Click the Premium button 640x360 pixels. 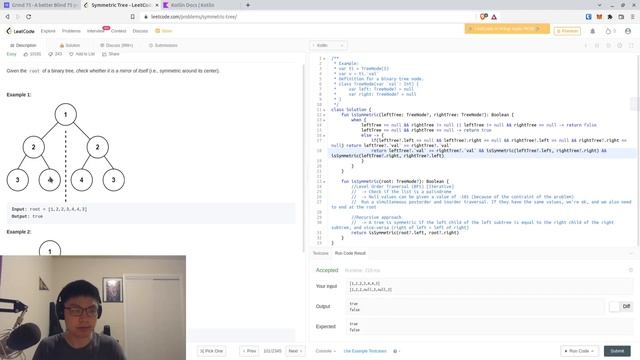pos(567,31)
